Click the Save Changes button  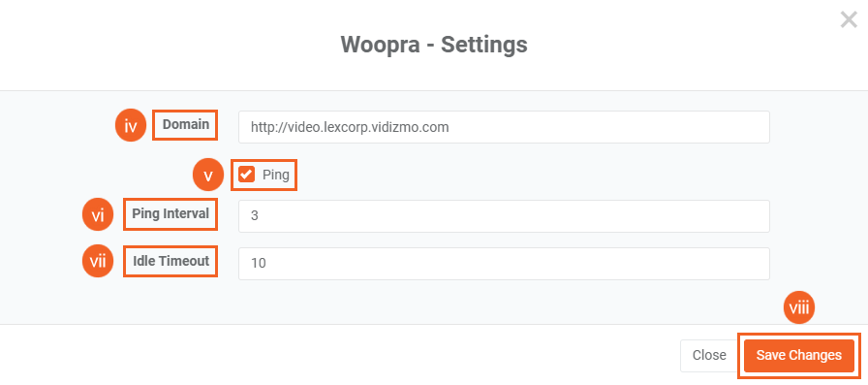tap(799, 356)
